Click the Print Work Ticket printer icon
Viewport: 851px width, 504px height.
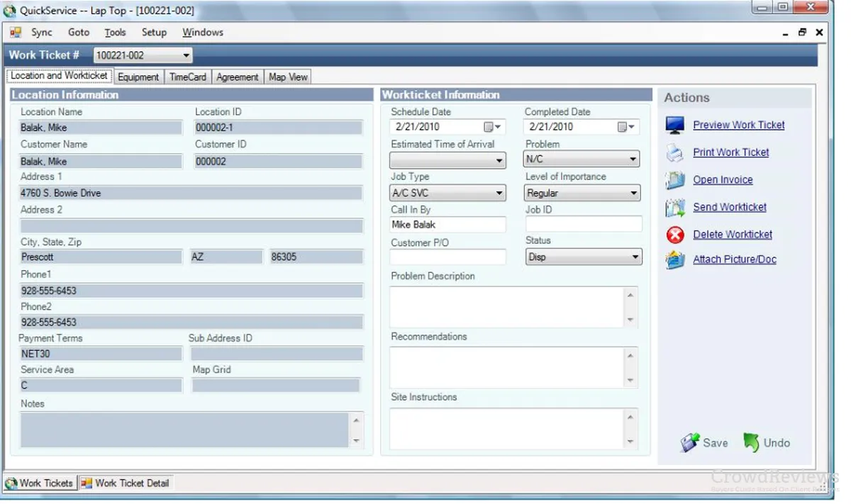(675, 152)
